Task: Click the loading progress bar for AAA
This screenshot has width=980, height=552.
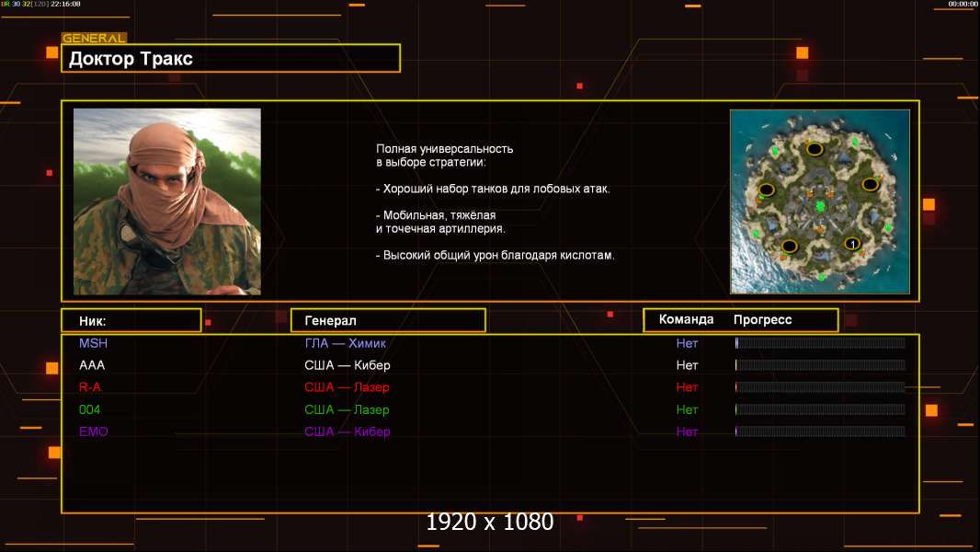Action: click(x=820, y=365)
